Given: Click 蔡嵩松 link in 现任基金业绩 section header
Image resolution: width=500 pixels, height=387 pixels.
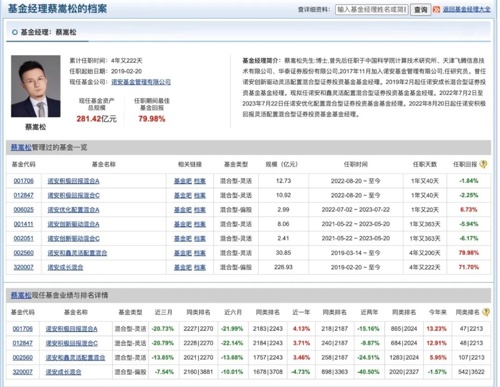Looking at the screenshot, I should [x=21, y=295].
